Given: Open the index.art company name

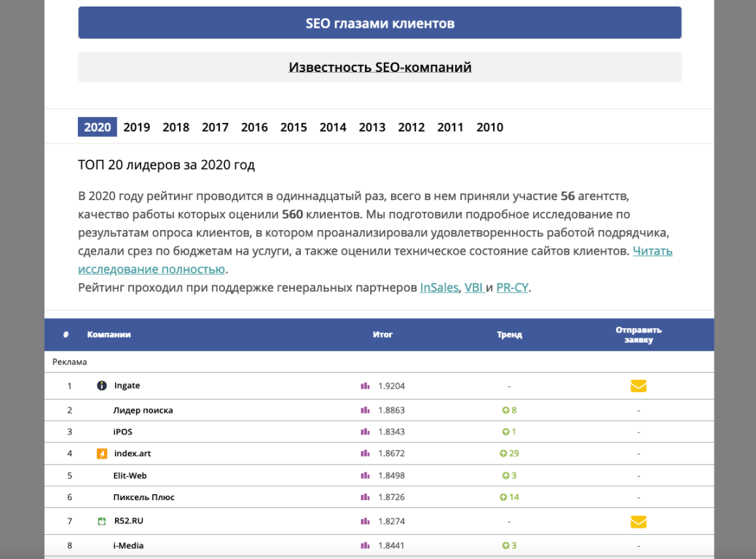Looking at the screenshot, I should coord(133,453).
